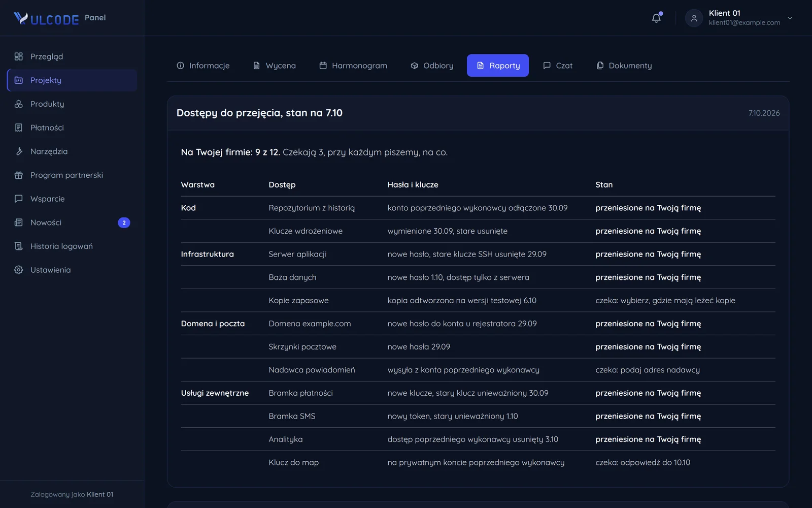
Task: Click the Wsparcie chat icon
Action: pos(19,199)
